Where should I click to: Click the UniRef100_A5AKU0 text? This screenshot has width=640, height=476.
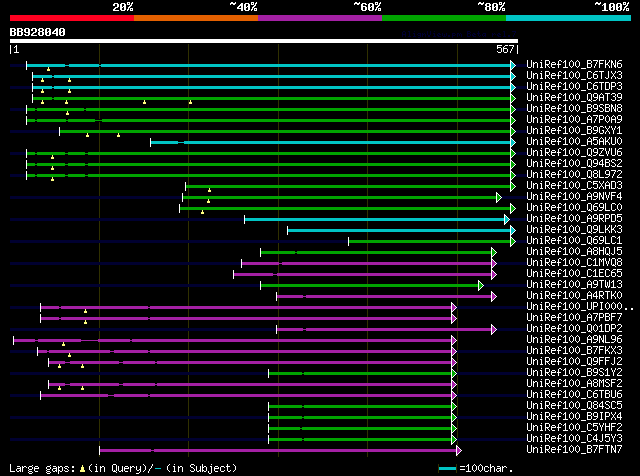574,142
